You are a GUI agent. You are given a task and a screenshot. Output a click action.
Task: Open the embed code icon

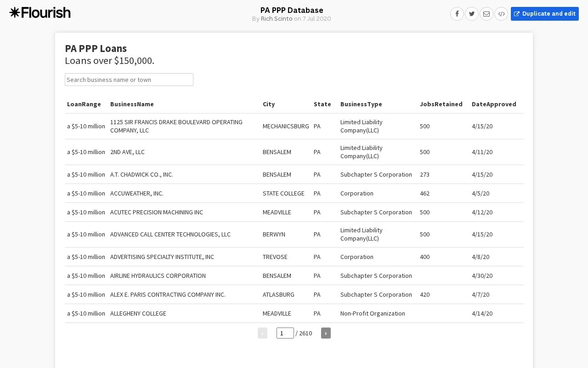pos(501,14)
